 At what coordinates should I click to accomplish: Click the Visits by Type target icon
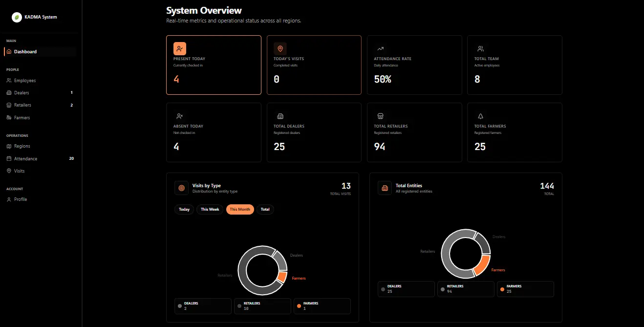tap(181, 188)
